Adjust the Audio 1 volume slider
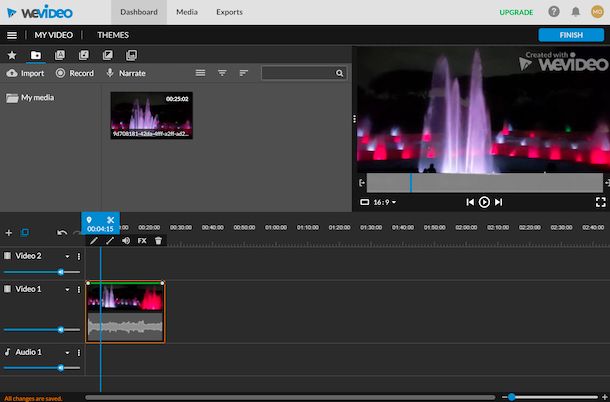The width and height of the screenshot is (610, 402). (42, 368)
